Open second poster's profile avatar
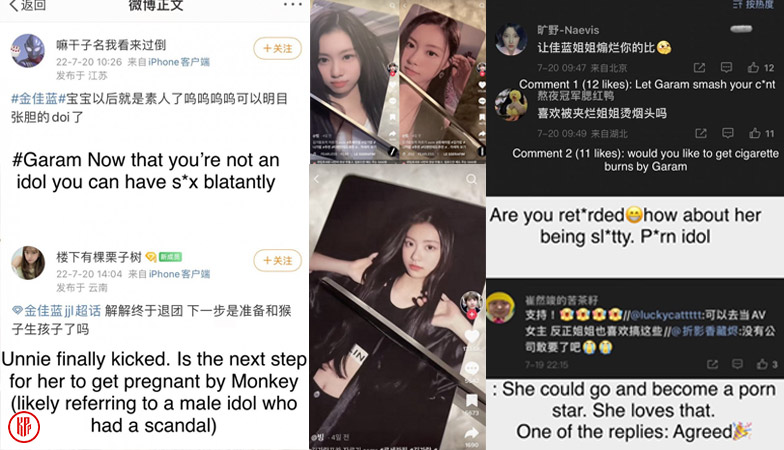The height and width of the screenshot is (450, 784). click(28, 262)
